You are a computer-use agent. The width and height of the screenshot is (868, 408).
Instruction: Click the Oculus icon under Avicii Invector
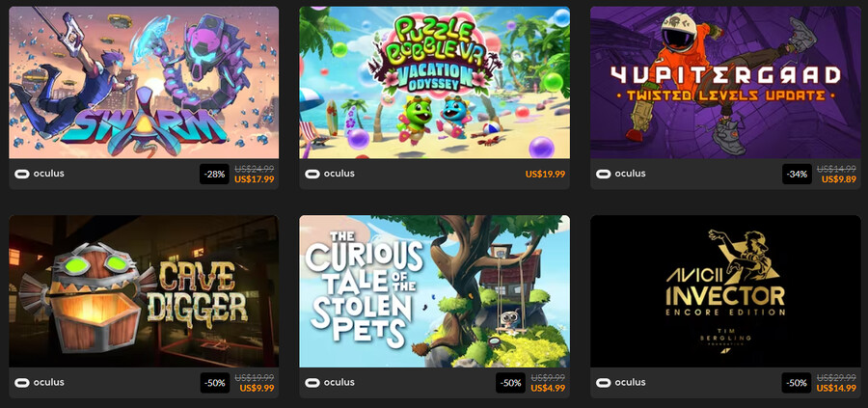[603, 383]
